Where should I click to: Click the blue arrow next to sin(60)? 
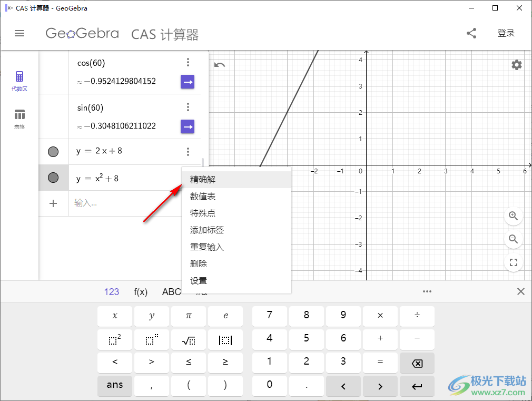188,126
